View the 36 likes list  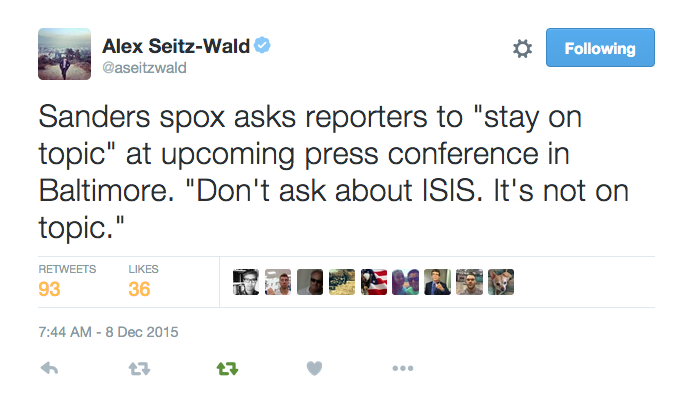(143, 282)
